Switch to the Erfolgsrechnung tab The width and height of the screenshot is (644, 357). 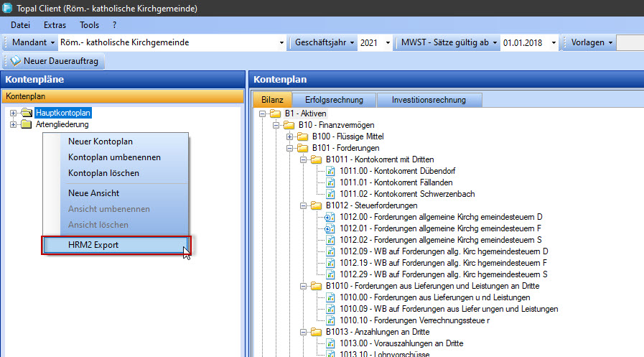click(x=334, y=100)
